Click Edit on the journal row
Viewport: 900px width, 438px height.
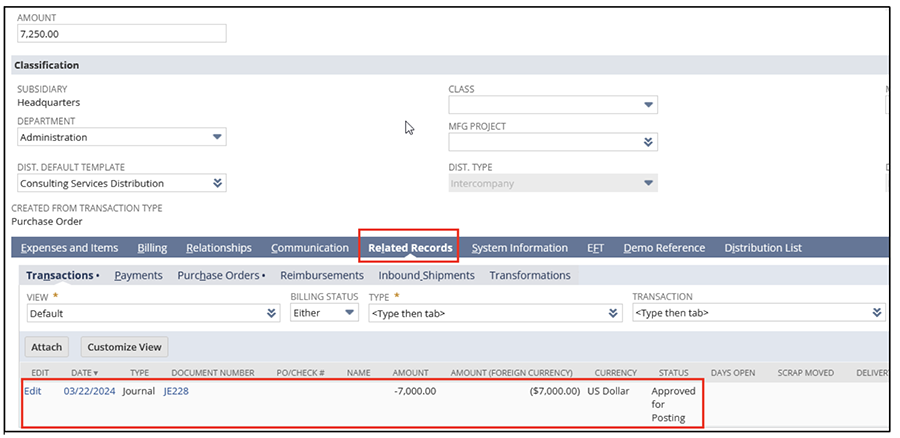tap(33, 391)
